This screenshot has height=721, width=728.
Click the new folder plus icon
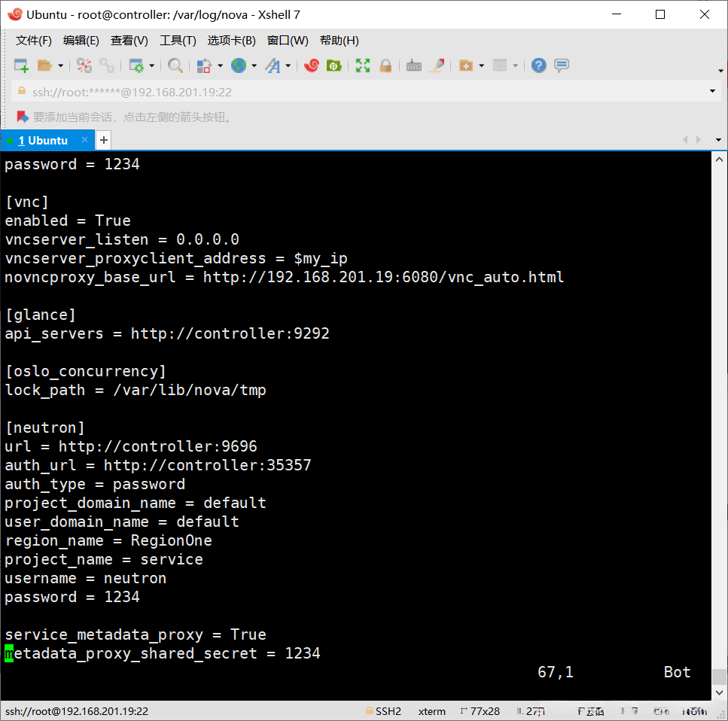[466, 65]
